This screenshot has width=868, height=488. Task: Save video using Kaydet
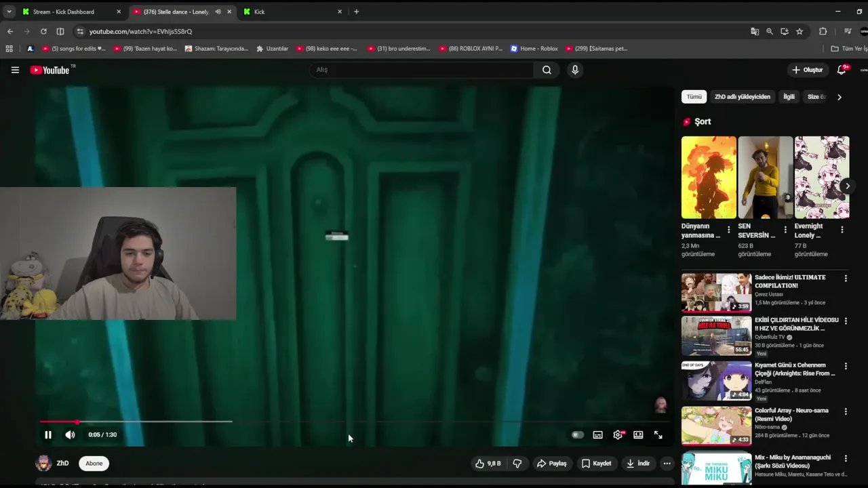point(596,464)
